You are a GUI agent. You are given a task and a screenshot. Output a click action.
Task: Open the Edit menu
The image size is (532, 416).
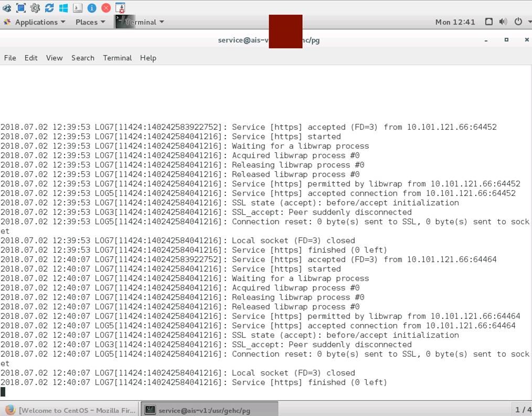click(31, 58)
